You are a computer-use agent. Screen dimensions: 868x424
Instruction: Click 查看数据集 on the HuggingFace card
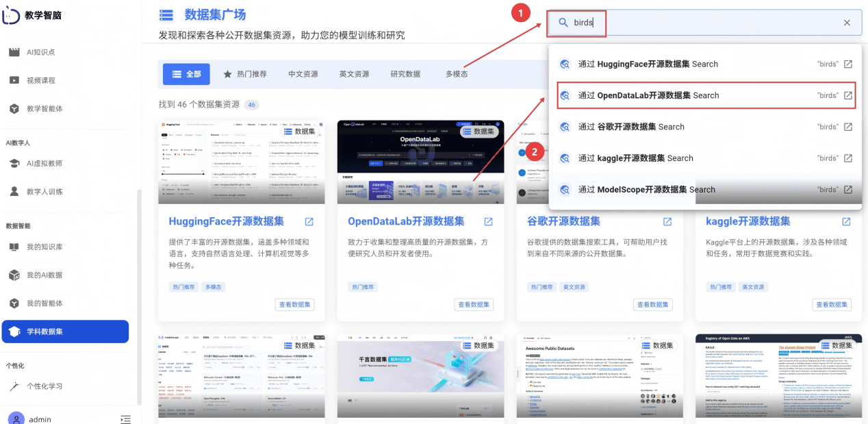pyautogui.click(x=294, y=305)
